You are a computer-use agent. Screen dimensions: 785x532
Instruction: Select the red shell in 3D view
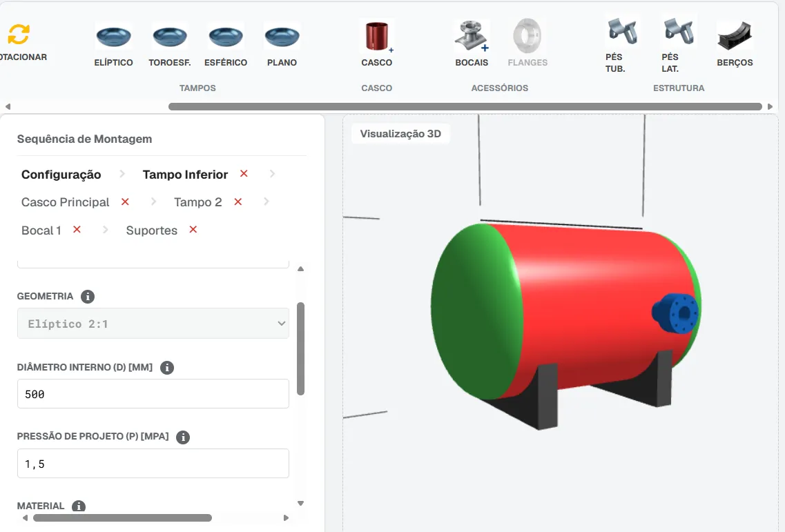coord(591,305)
